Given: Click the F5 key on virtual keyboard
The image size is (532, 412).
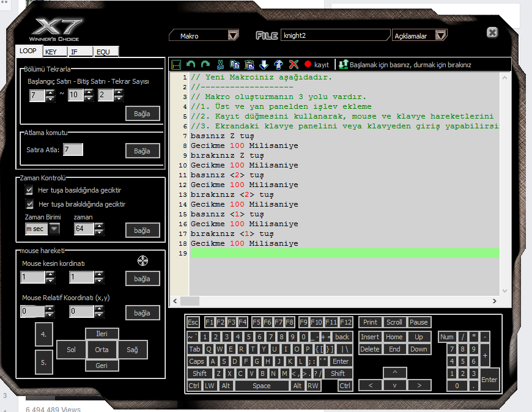Looking at the screenshot, I should pos(256,322).
